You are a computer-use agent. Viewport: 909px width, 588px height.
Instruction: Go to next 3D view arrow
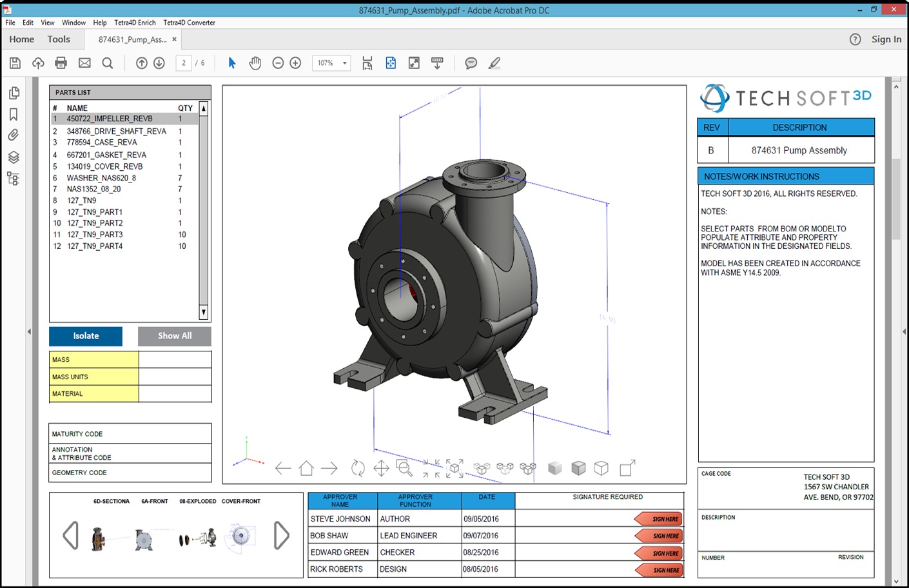click(x=329, y=468)
